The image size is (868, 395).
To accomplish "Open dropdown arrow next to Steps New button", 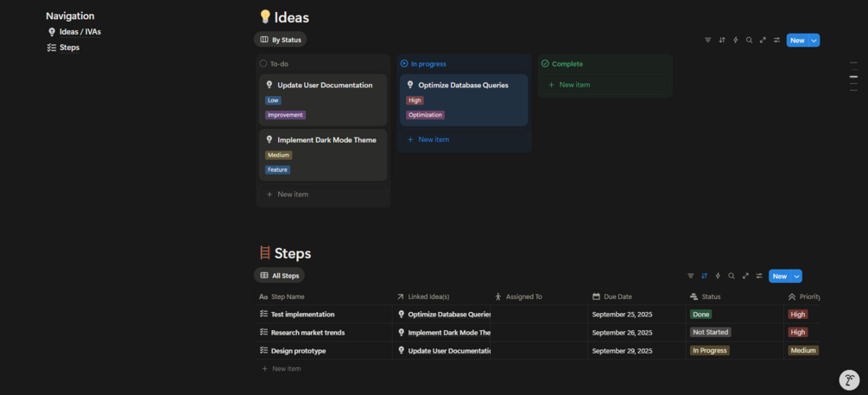I will click(796, 276).
